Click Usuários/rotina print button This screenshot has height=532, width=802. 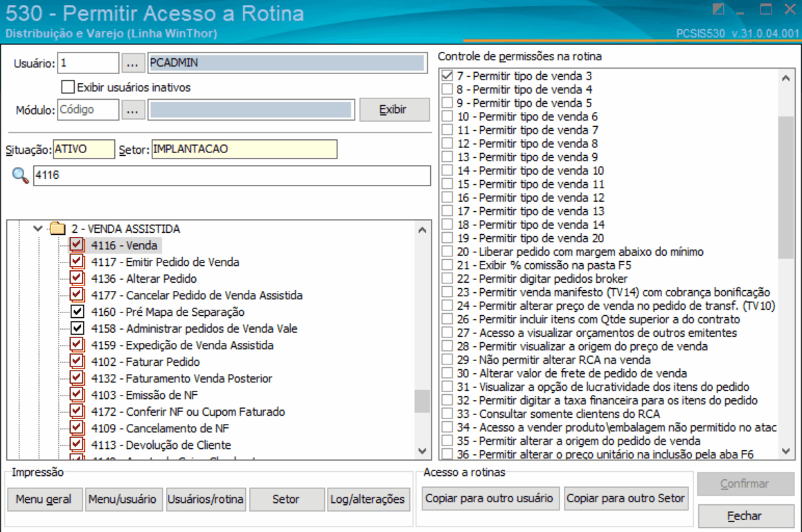pyautogui.click(x=206, y=499)
